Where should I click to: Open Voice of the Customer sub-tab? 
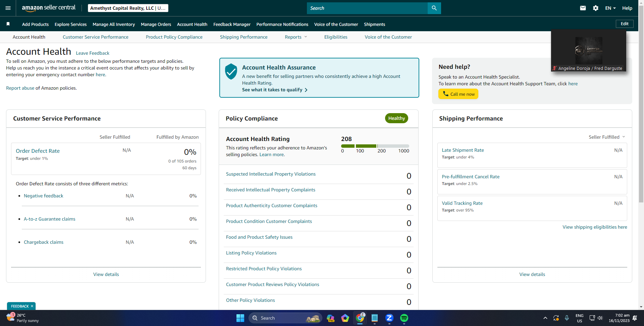pos(388,37)
